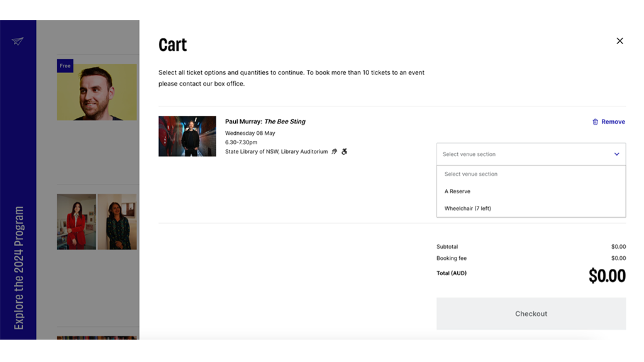Open the woman in red suit photo
The image size is (644, 362).
(76, 222)
